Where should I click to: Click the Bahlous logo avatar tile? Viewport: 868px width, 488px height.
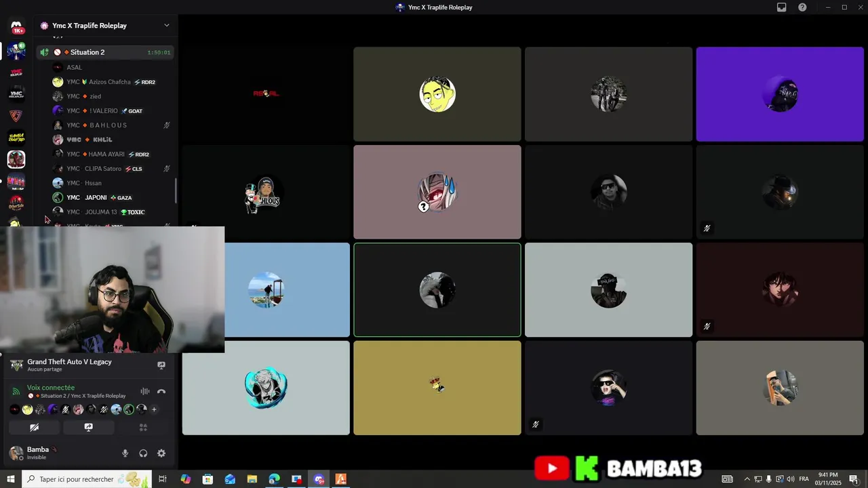(x=266, y=192)
